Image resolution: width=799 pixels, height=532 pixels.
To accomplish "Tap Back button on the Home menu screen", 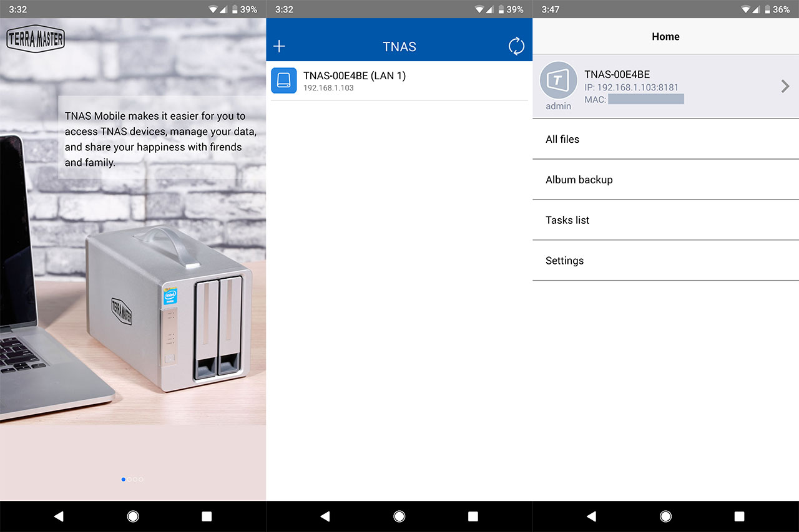I will pyautogui.click(x=591, y=516).
